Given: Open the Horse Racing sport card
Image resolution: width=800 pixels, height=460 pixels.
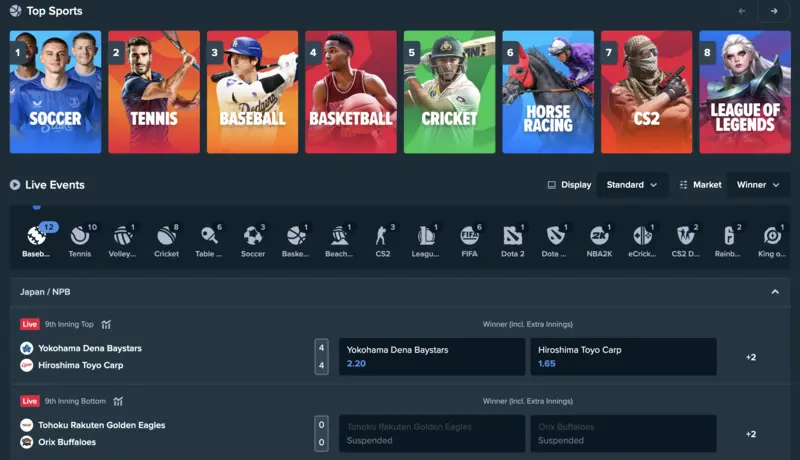Looking at the screenshot, I should coord(548,92).
